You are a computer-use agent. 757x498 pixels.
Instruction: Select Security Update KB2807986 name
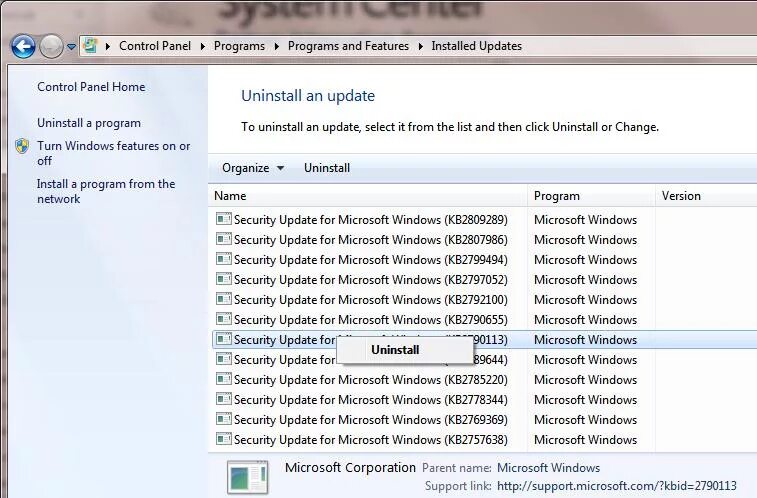click(371, 240)
